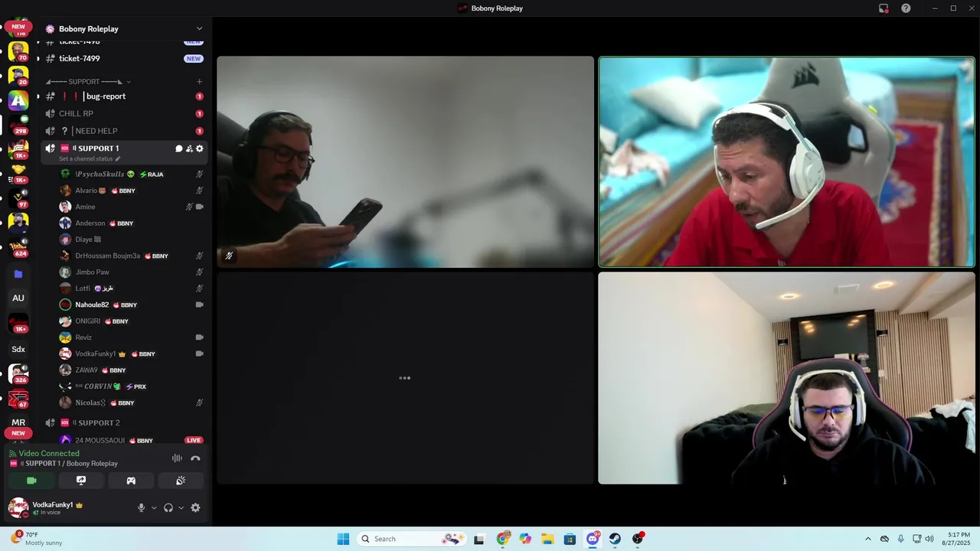Open Steam from the taskbar
Screen dimensions: 980x551
click(615, 539)
